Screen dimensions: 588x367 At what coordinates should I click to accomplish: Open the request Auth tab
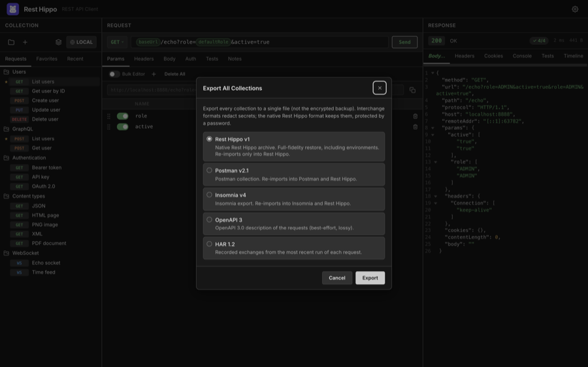pos(191,59)
